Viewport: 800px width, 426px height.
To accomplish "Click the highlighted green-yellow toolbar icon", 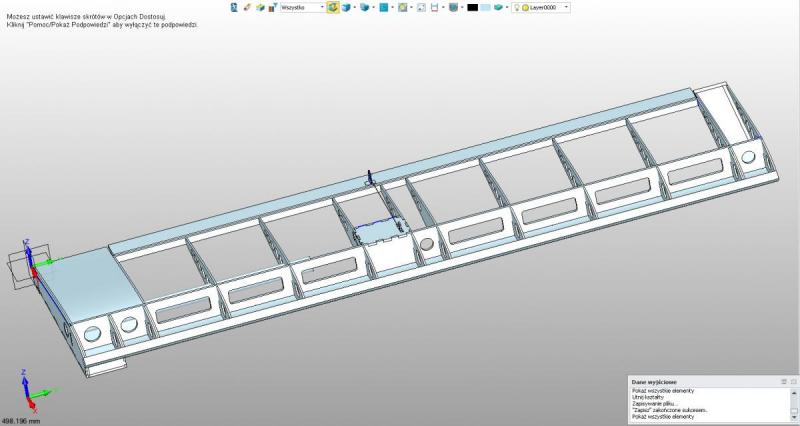I will pyautogui.click(x=333, y=7).
